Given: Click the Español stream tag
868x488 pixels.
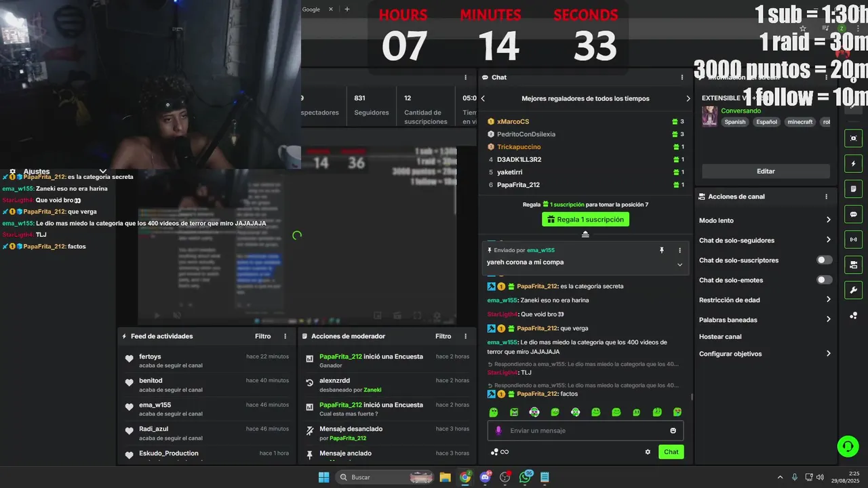Looking at the screenshot, I should 766,122.
